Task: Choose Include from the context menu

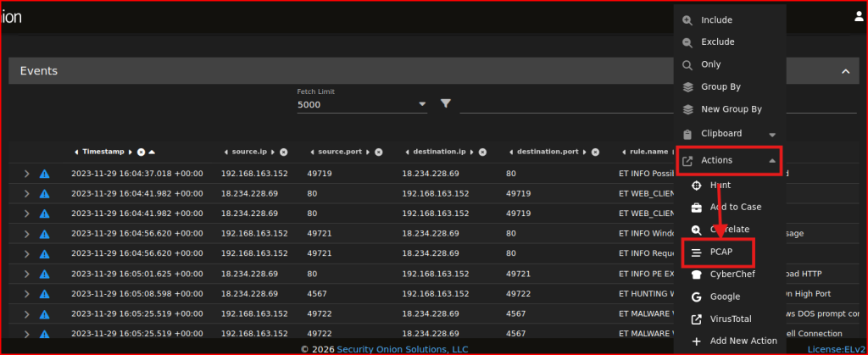Action: [x=716, y=19]
